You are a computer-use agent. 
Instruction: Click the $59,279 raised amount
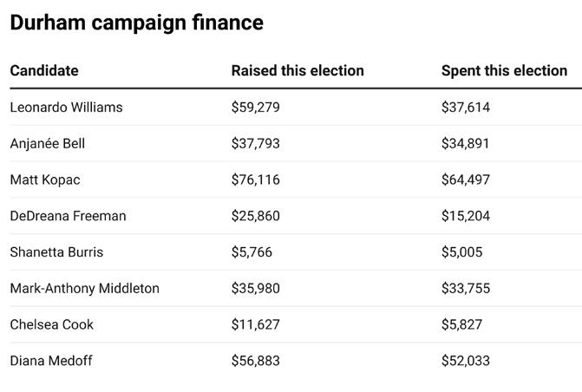point(255,108)
